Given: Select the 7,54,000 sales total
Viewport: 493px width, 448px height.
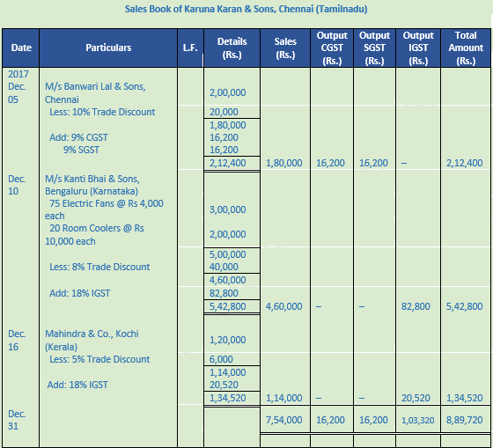Looking at the screenshot, I should coord(283,420).
